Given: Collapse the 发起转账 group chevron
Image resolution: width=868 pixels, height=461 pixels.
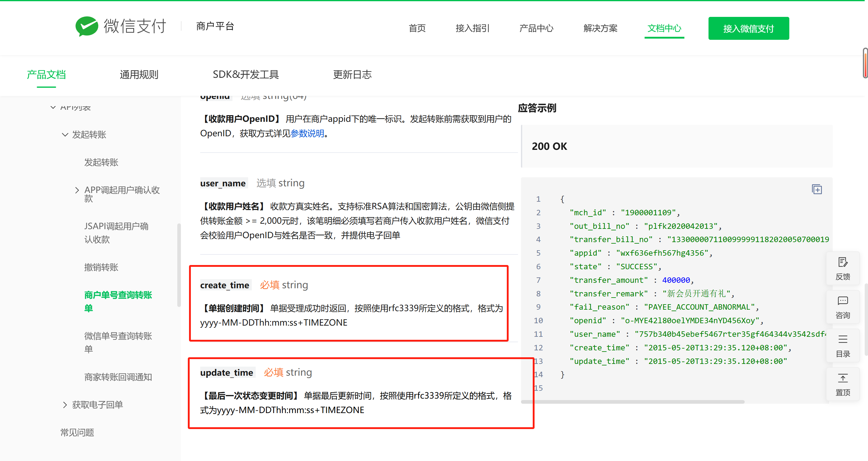Looking at the screenshot, I should tap(65, 135).
